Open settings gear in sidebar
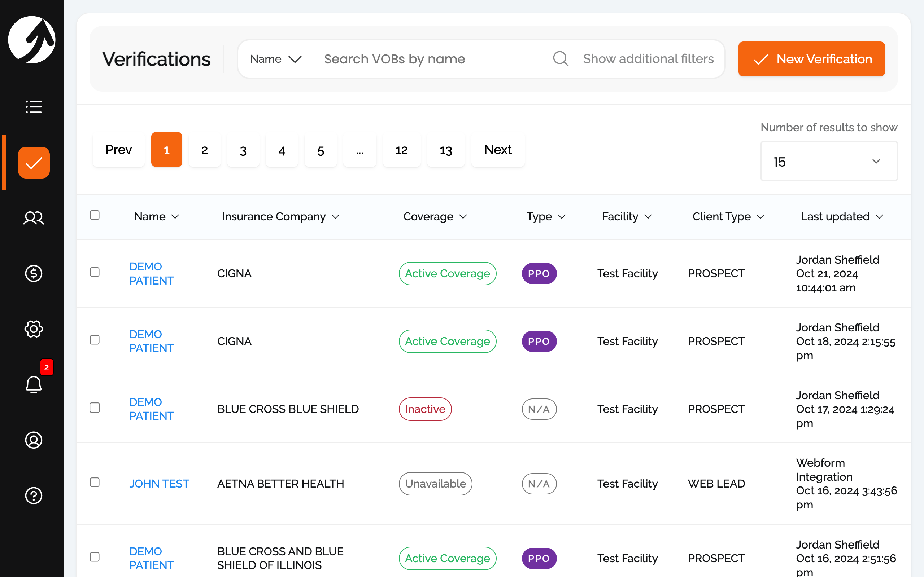924x577 pixels. (x=34, y=329)
